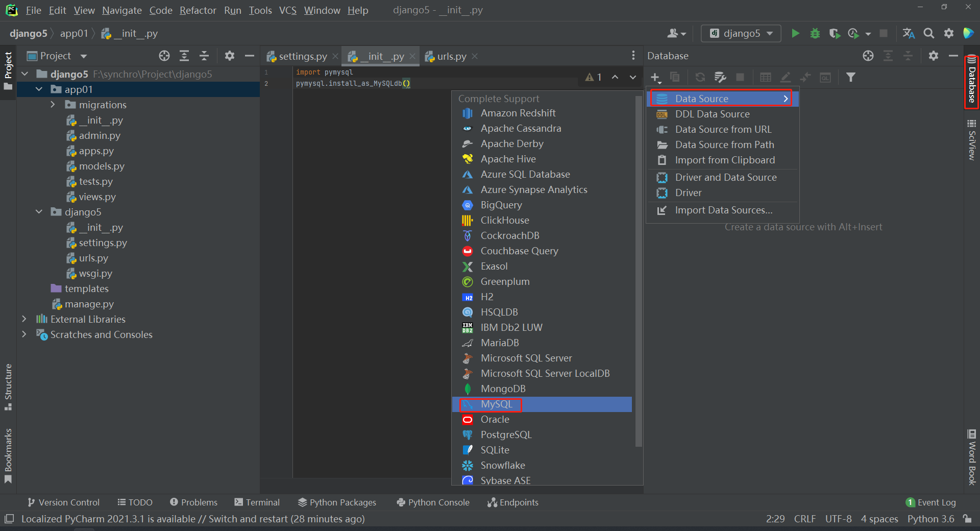The height and width of the screenshot is (531, 980).
Task: Click the JetBrains logo icon top right
Action: [x=968, y=34]
